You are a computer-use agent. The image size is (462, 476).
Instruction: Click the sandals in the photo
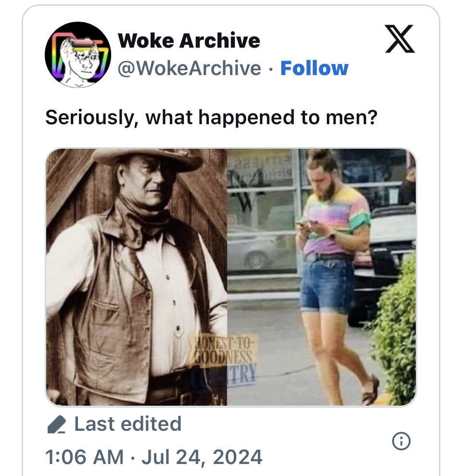(x=370, y=390)
